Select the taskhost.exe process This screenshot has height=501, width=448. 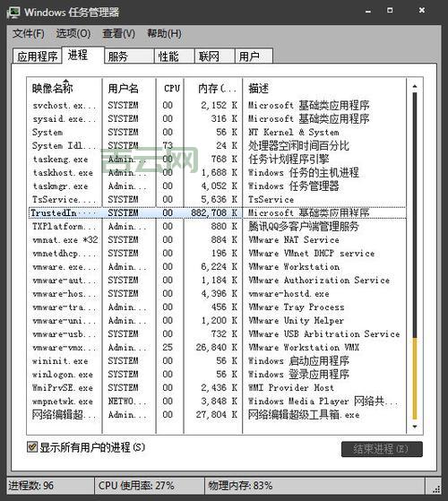pyautogui.click(x=217, y=172)
